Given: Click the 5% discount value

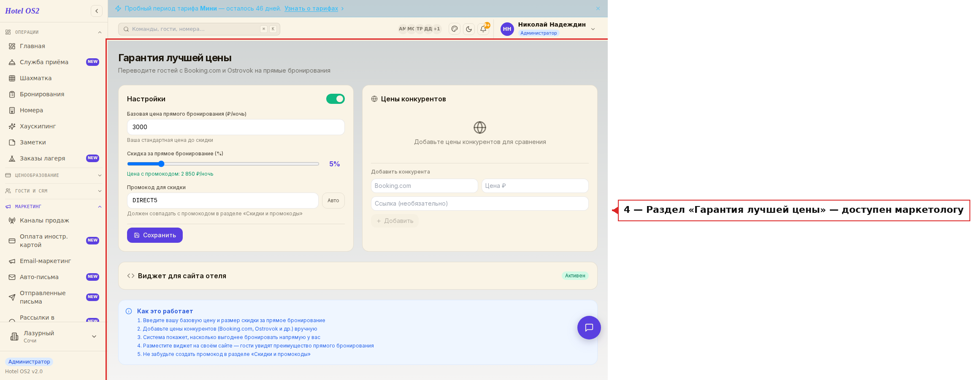Looking at the screenshot, I should click(x=335, y=164).
